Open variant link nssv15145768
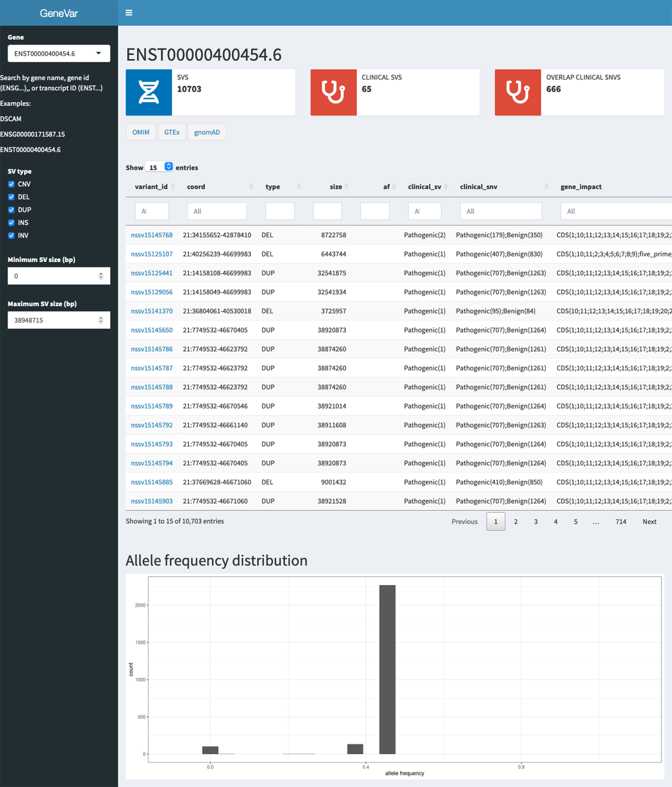Image resolution: width=672 pixels, height=787 pixels. point(152,235)
